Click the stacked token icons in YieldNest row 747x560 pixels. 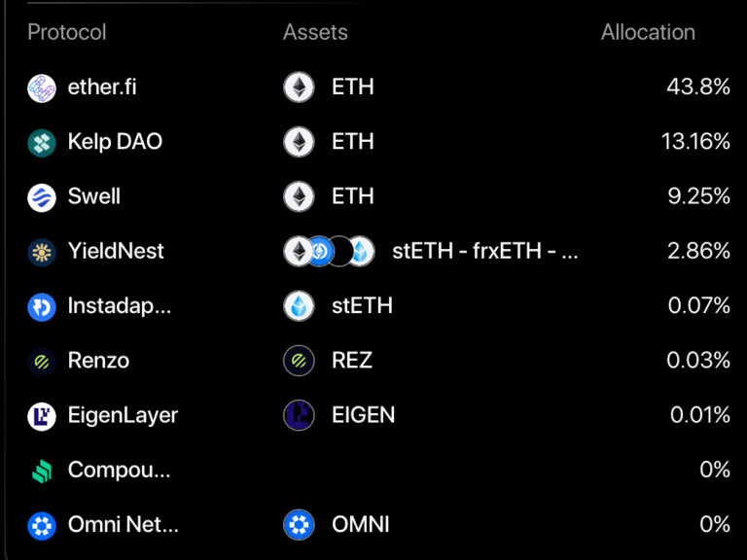(x=329, y=251)
